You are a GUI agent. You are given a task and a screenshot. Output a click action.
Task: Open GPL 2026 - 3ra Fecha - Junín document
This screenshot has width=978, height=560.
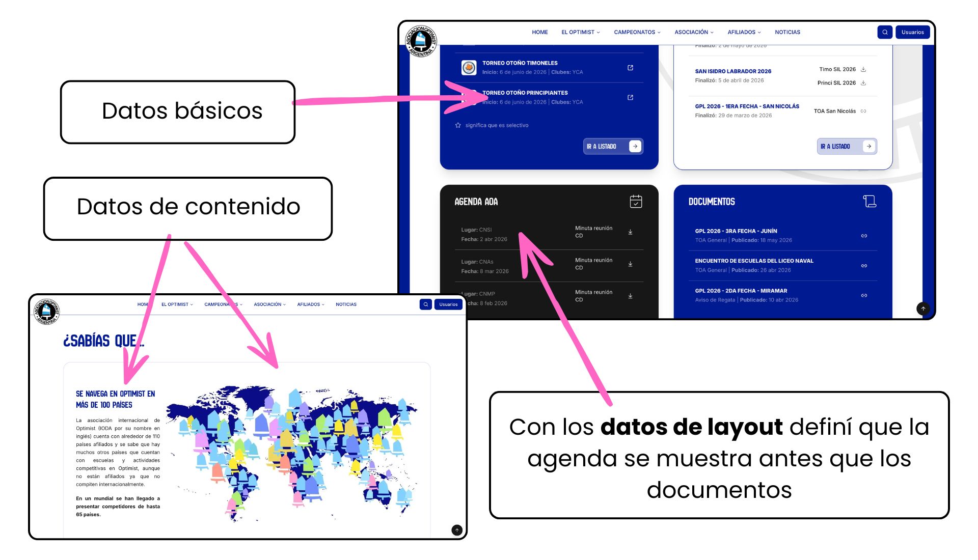coord(736,231)
